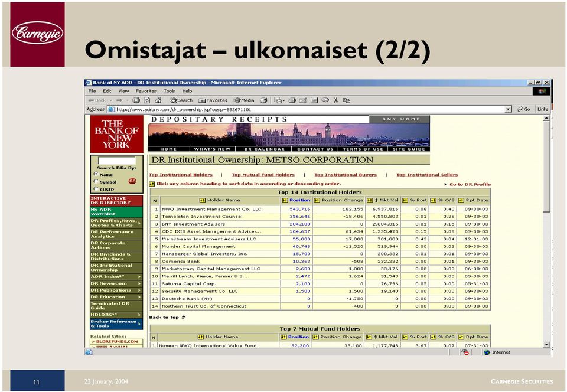Screen dimensions: 567x392
Task: Click sort icon beside $ Mkt Val in Institutional table
Action: click(x=370, y=200)
